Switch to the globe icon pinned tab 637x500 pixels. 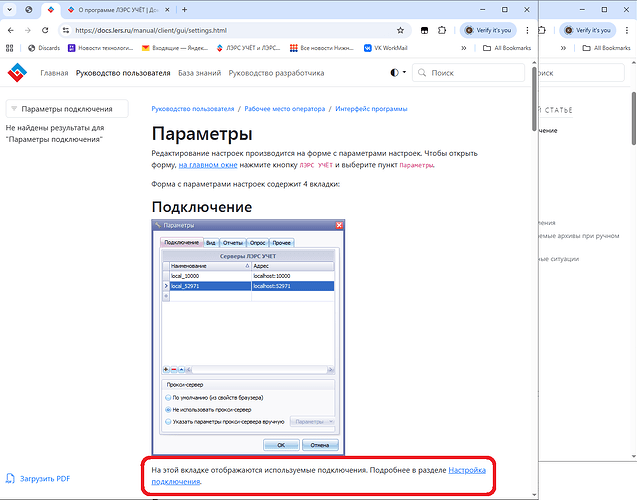coord(28,9)
